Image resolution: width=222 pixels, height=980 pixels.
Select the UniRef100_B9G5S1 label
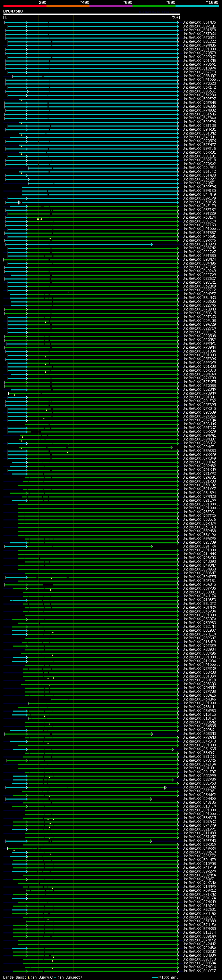199,91
